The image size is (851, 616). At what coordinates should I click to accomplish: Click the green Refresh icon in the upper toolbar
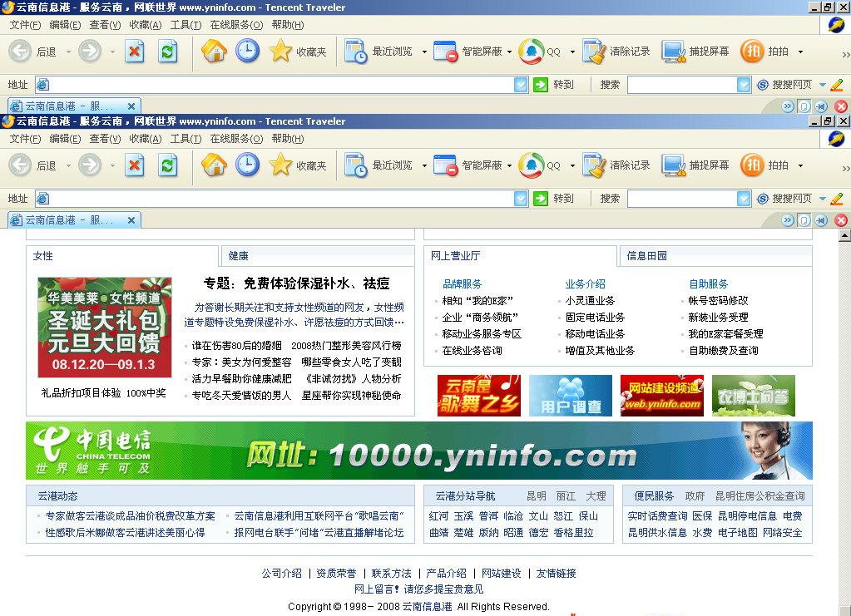(168, 52)
